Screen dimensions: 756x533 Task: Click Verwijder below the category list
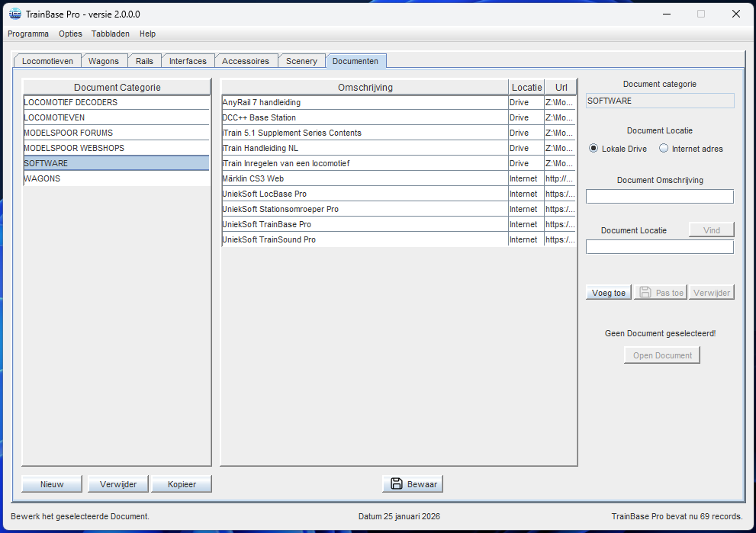tap(118, 484)
